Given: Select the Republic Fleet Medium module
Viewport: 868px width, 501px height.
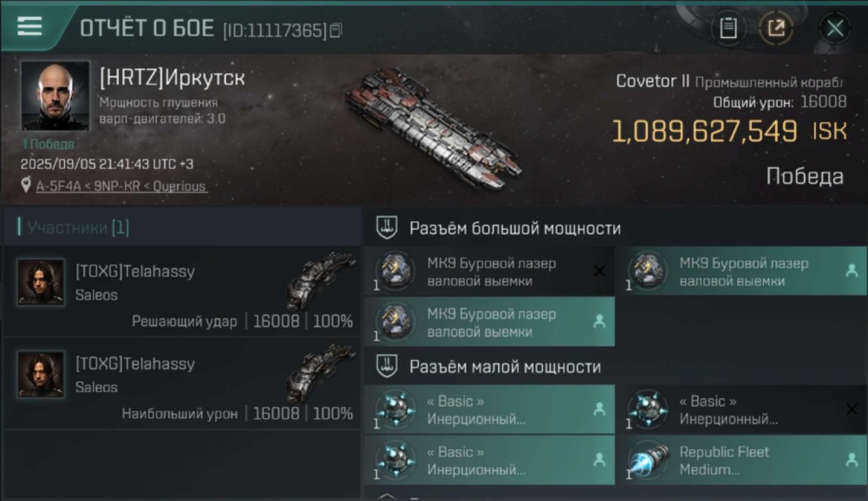Looking at the screenshot, I should click(x=740, y=460).
